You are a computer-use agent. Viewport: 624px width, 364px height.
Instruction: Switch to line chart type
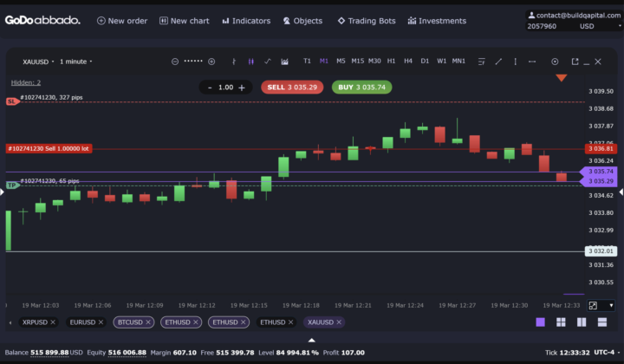pyautogui.click(x=268, y=62)
